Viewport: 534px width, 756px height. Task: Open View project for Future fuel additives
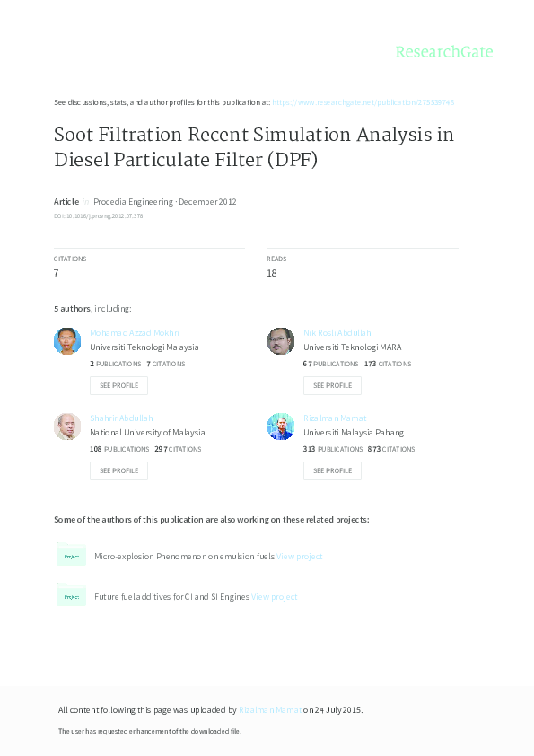(276, 595)
